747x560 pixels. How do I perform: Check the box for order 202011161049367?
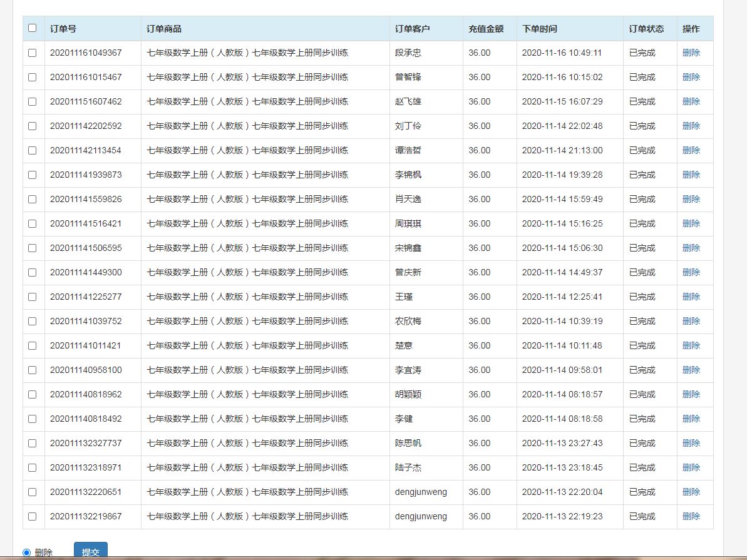point(33,53)
